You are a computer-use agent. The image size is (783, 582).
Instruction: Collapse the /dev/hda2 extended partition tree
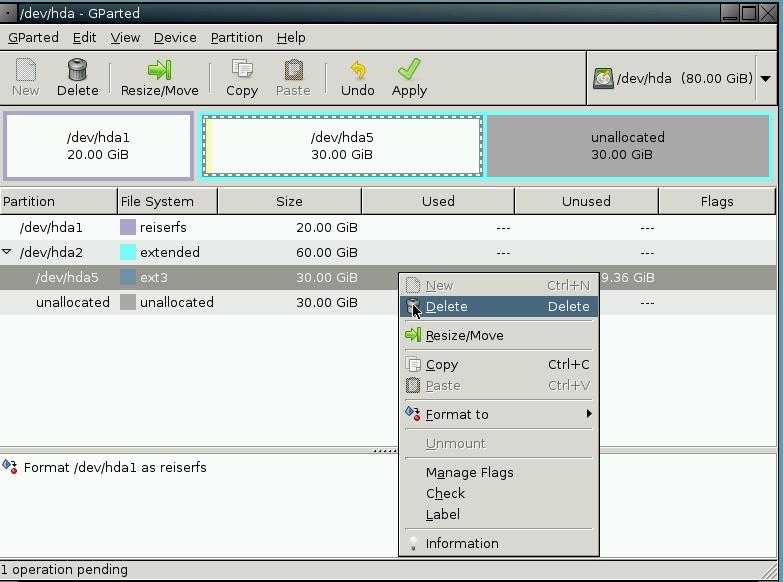[8, 252]
